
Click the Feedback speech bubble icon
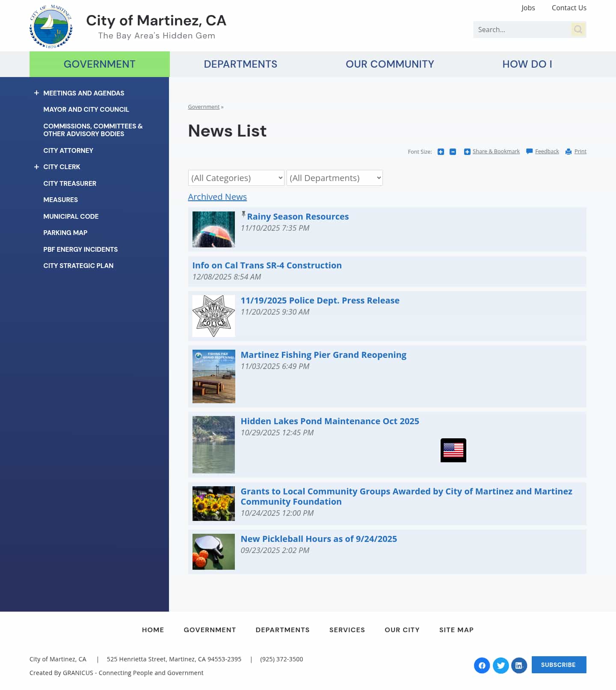coord(529,152)
